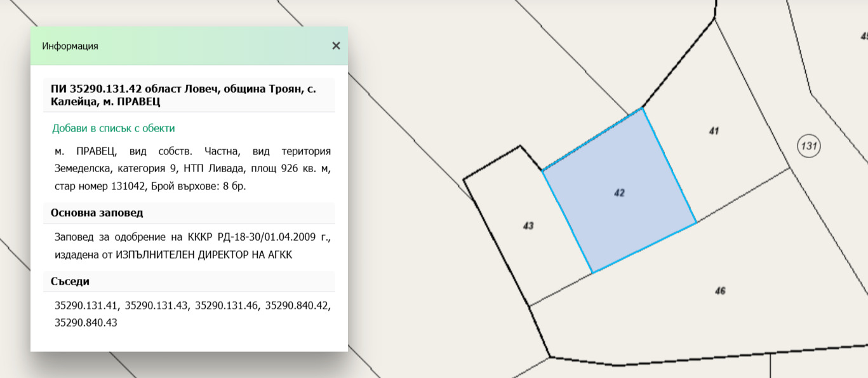Screen dimensions: 868x378
Task: Click the ПИ 35290.131.42 parcel heading
Action: coord(184,95)
